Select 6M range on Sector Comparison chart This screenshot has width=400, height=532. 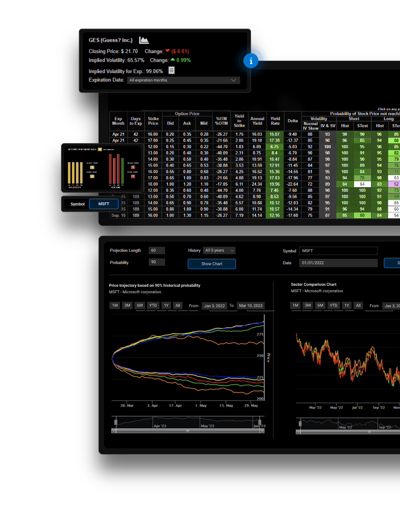pyautogui.click(x=320, y=305)
